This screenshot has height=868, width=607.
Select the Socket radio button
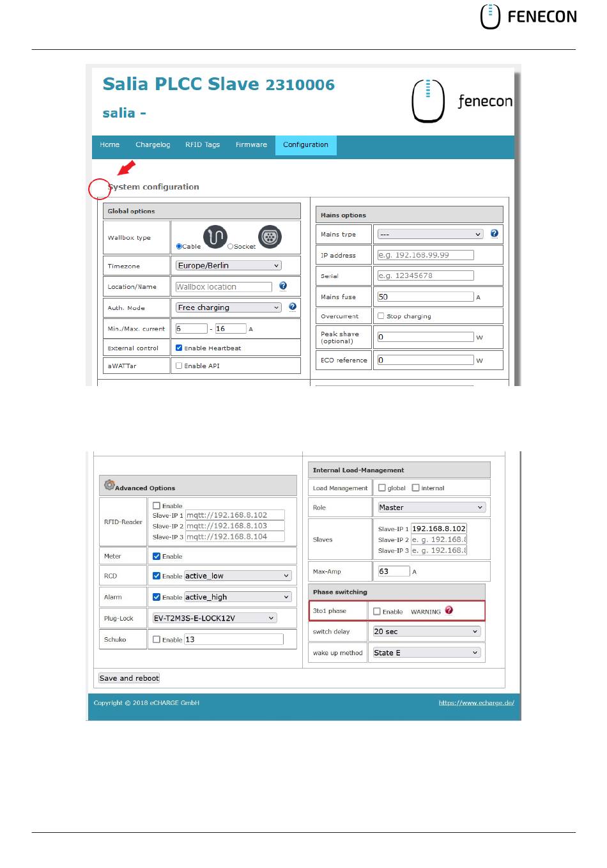231,246
